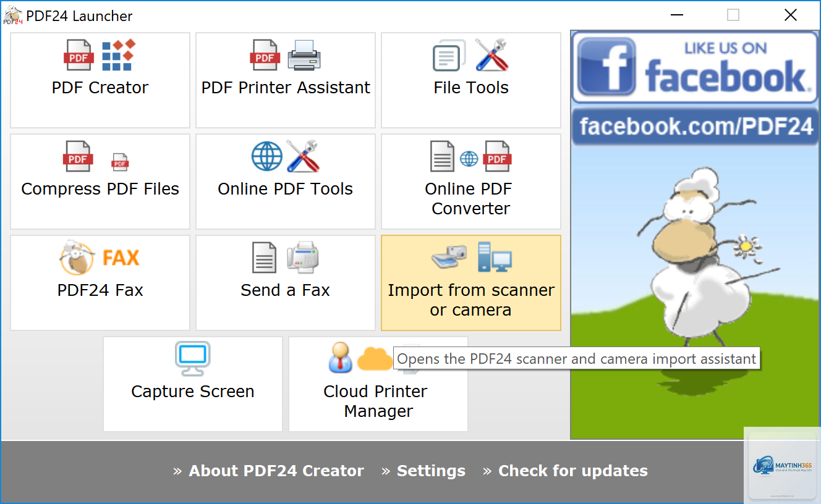This screenshot has height=504, width=821.
Task: Click the red PDF icon in PDF Creator
Action: (79, 55)
